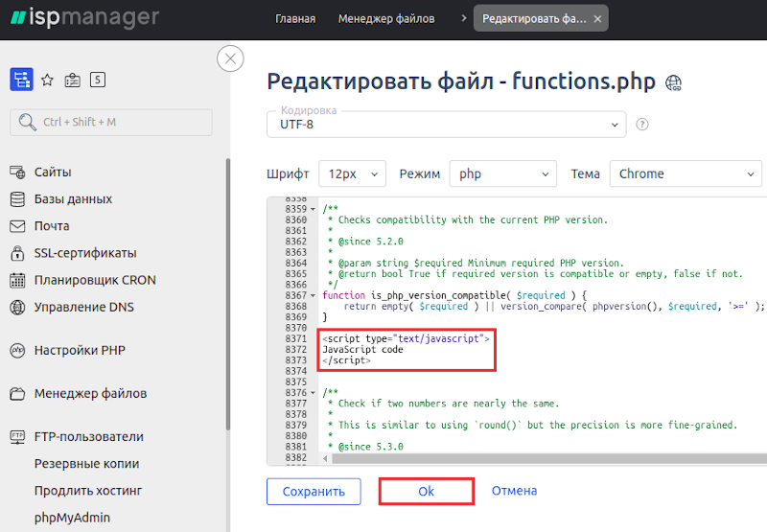Open the encoding help question mark
Viewport: 767px width, 532px height.
coord(642,125)
